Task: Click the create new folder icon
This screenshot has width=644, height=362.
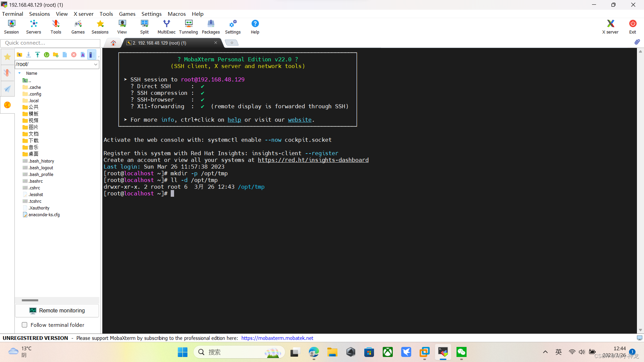Action: [x=56, y=55]
